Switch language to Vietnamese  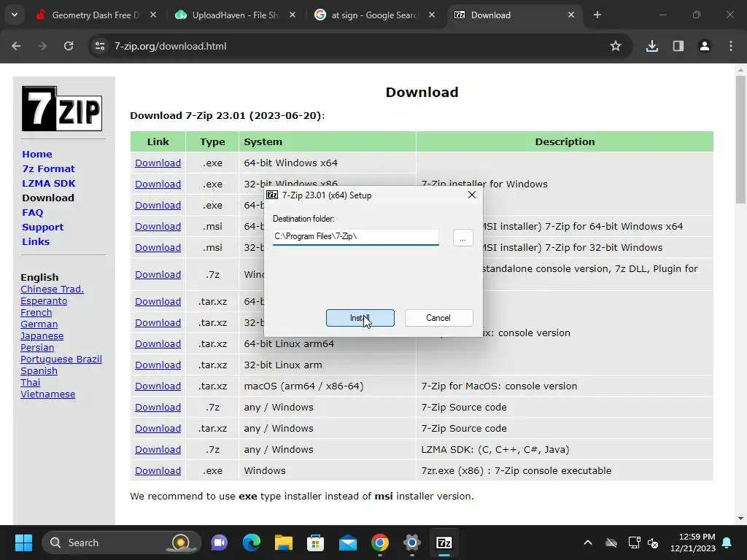[x=47, y=394]
